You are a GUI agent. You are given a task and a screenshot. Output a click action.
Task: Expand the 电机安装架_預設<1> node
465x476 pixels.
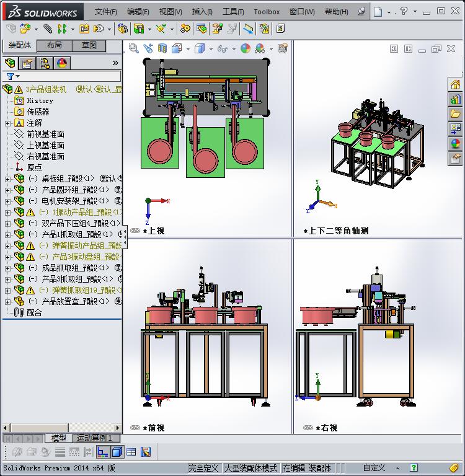7,201
